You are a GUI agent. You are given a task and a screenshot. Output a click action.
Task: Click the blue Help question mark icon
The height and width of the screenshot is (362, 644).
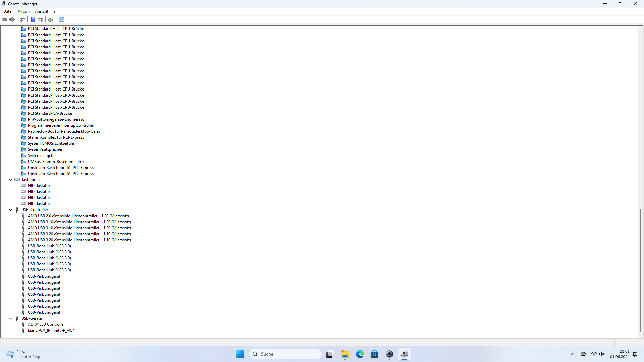33,19
